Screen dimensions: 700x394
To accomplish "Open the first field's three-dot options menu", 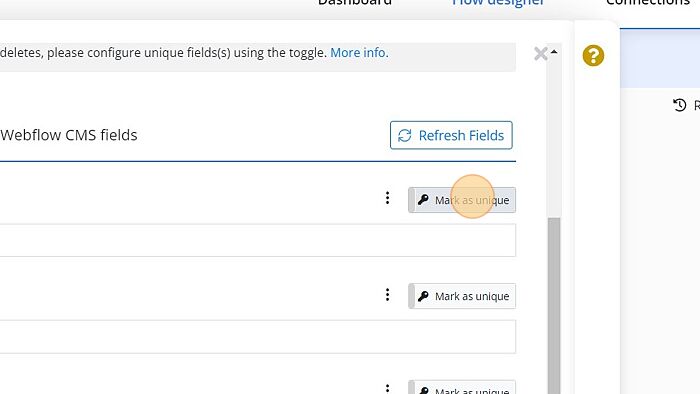I will pos(388,198).
